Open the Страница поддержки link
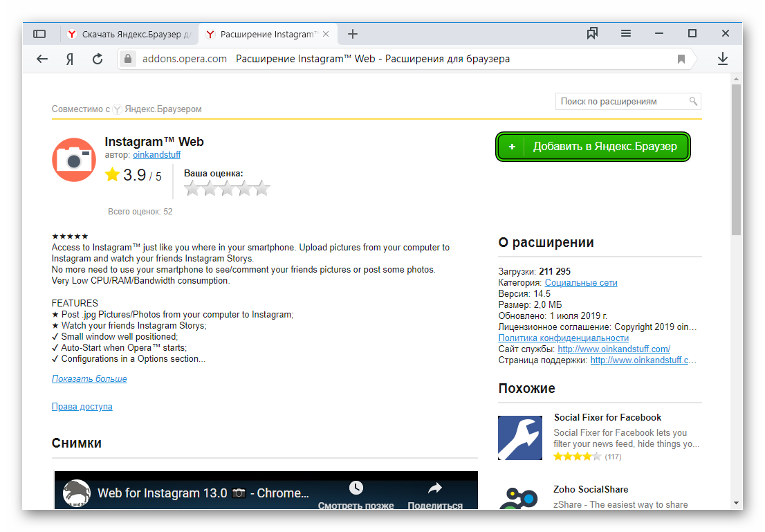Screen dimensions: 765x532 [643, 360]
